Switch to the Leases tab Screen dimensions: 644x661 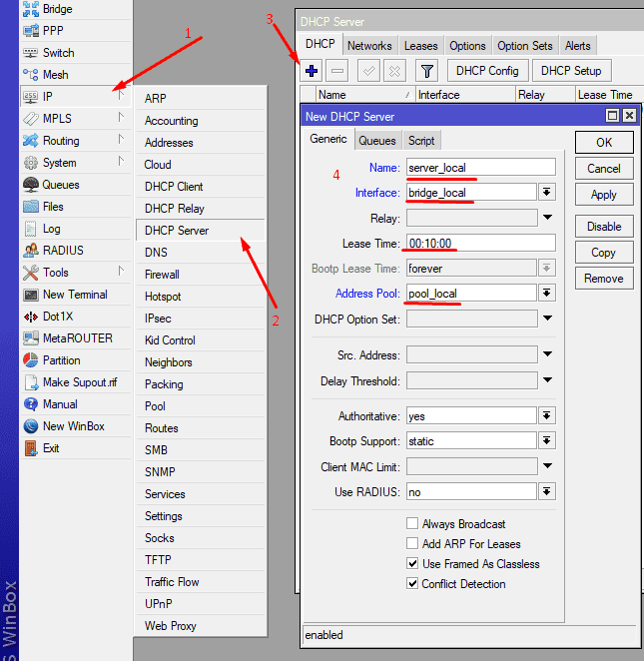point(420,46)
